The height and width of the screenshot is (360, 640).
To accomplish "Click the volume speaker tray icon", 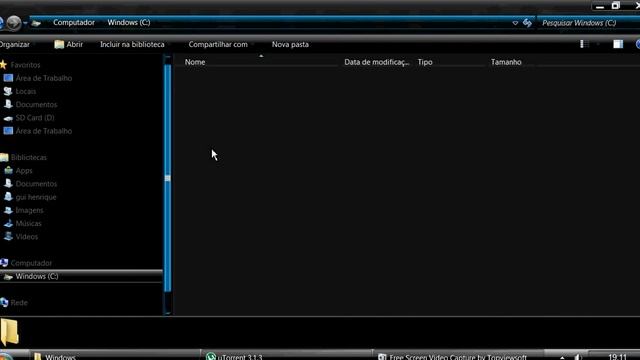I will click(x=578, y=357).
